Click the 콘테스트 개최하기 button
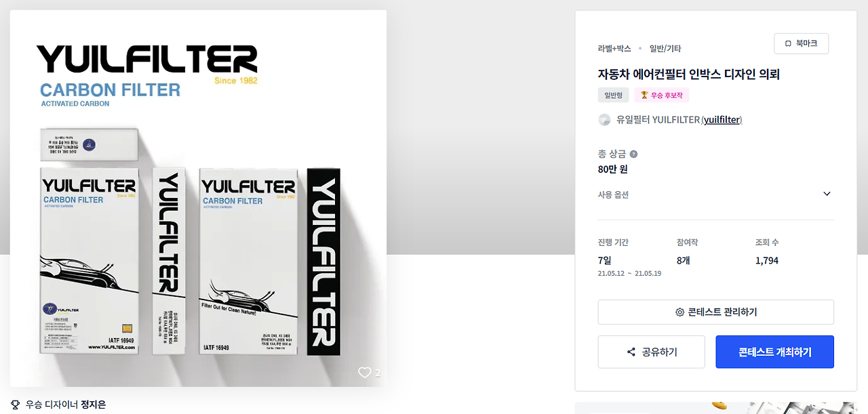Image resolution: width=868 pixels, height=414 pixels. pyautogui.click(x=774, y=352)
